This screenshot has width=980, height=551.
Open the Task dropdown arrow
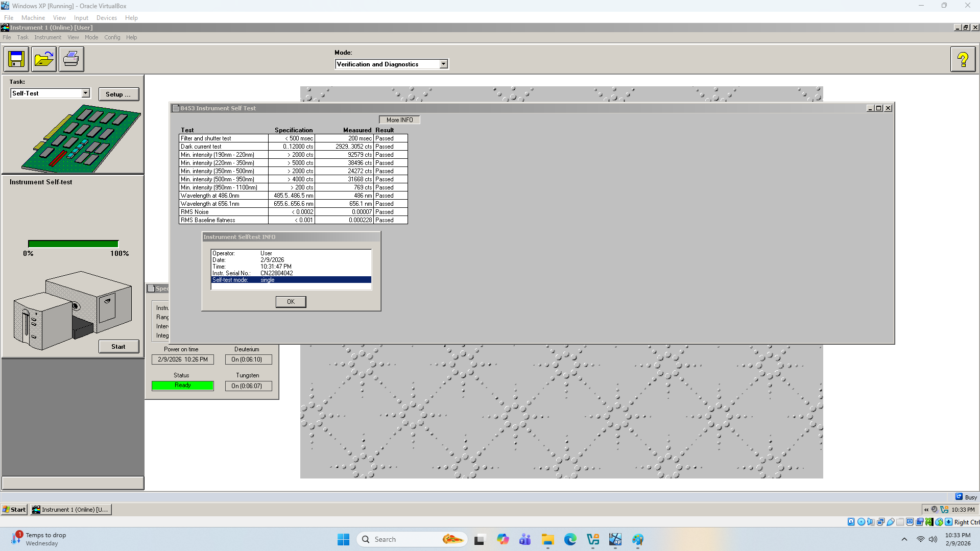coord(85,93)
